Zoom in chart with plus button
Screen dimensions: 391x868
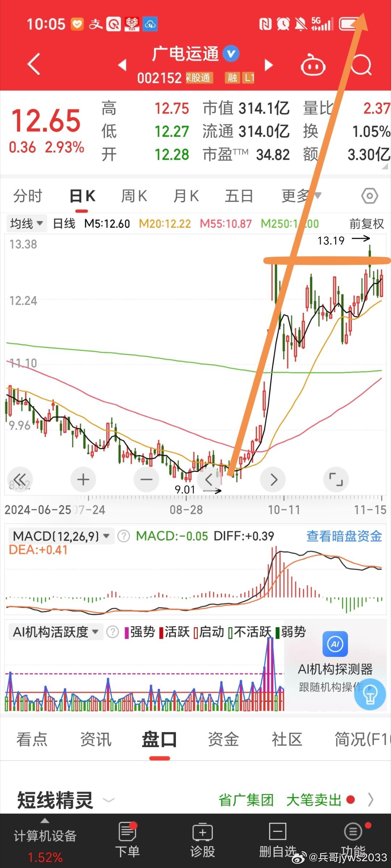pyautogui.click(x=83, y=479)
